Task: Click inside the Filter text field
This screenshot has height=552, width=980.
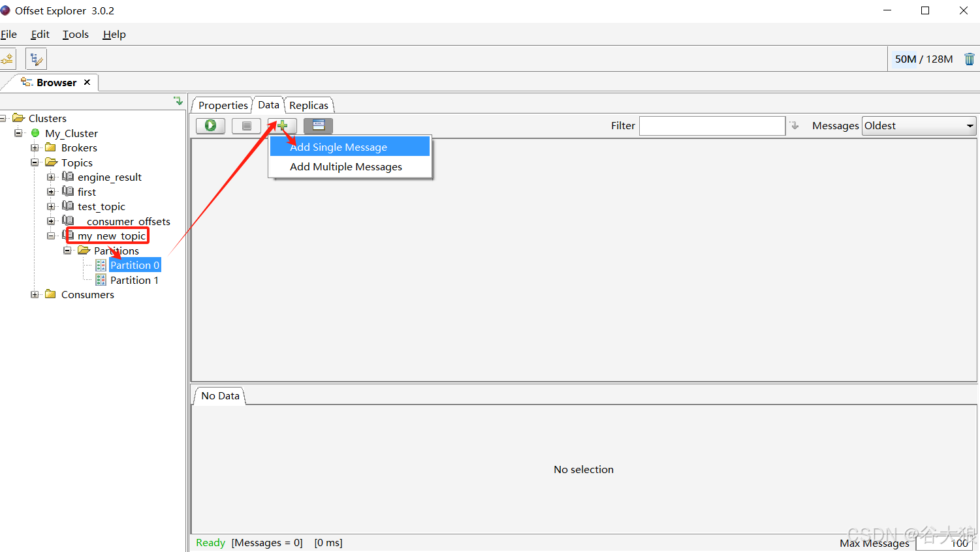Action: 712,126
